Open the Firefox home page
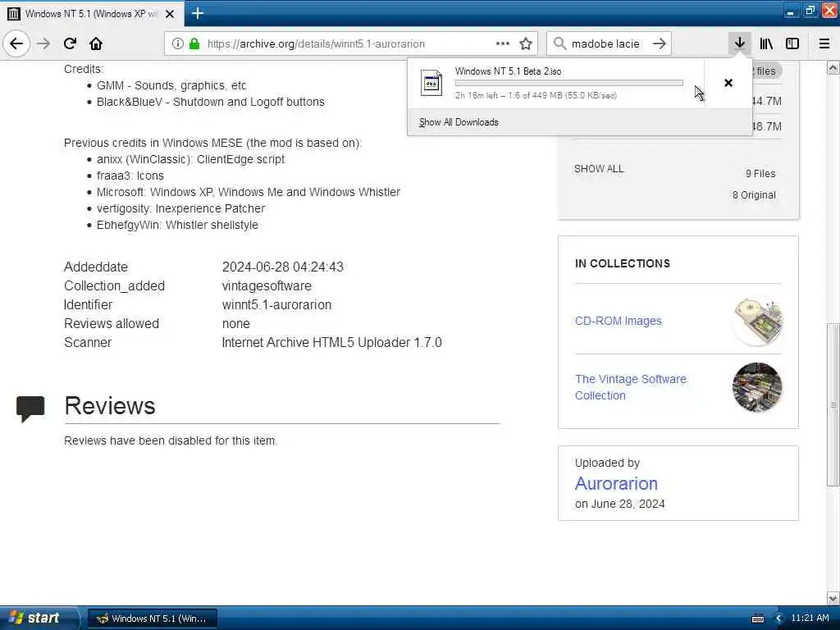Viewport: 840px width, 630px height. click(96, 43)
